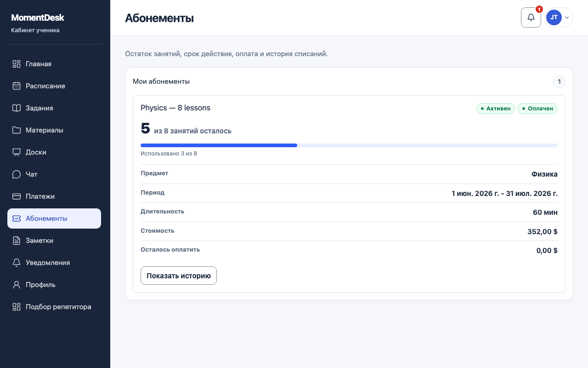Click the Мои абонементы heading
The width and height of the screenshot is (588, 368).
(x=161, y=81)
